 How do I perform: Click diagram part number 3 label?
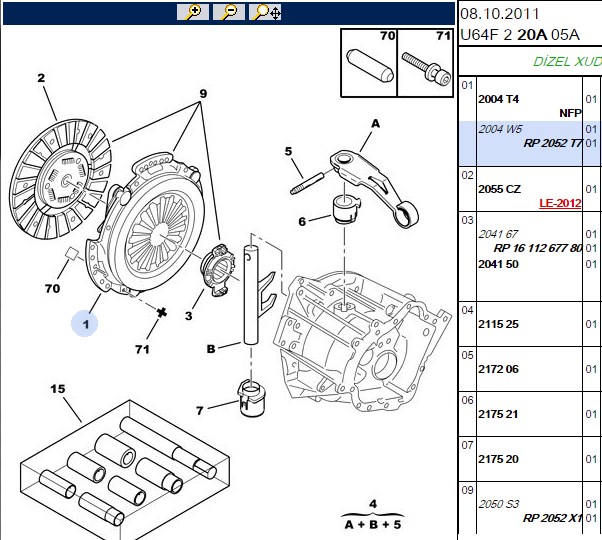189,316
